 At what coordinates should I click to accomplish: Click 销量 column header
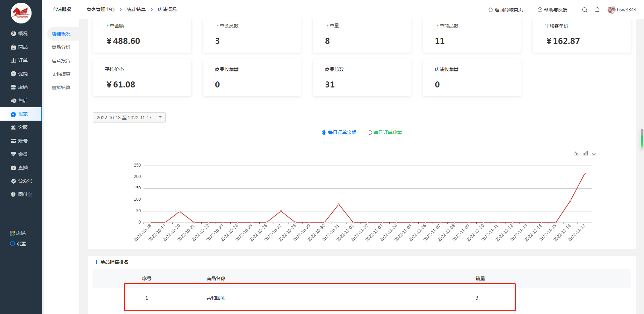pos(480,278)
